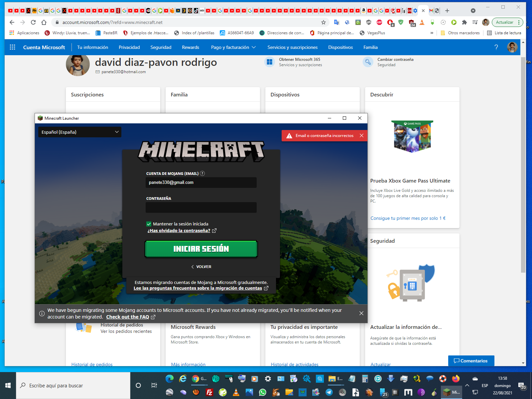
Task: Close the Mojang migration notice banner
Action: pyautogui.click(x=361, y=313)
